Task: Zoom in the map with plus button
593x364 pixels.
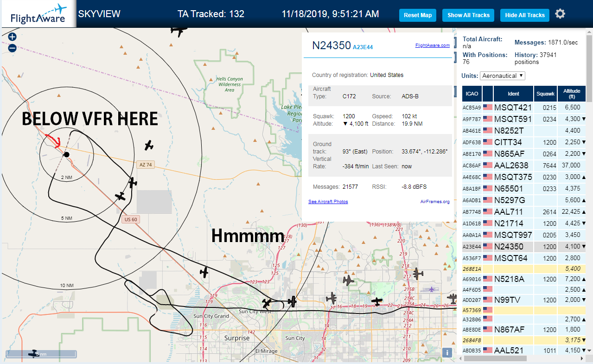Action: [13, 37]
